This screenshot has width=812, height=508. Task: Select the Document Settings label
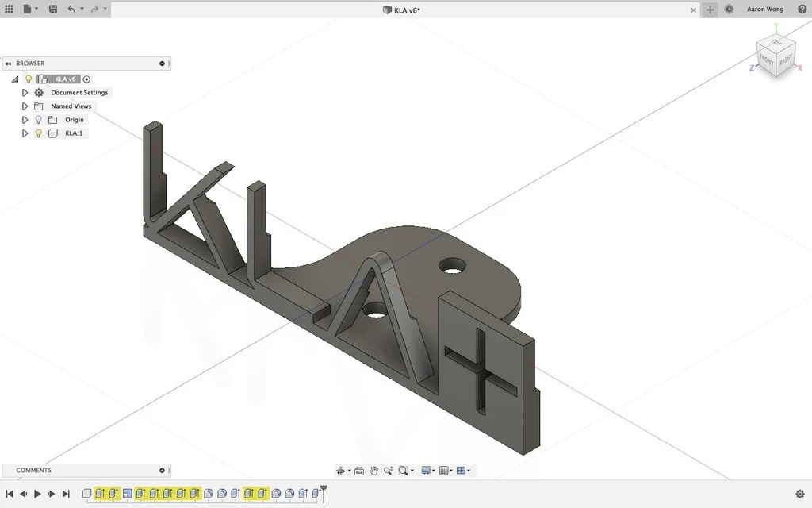(79, 93)
